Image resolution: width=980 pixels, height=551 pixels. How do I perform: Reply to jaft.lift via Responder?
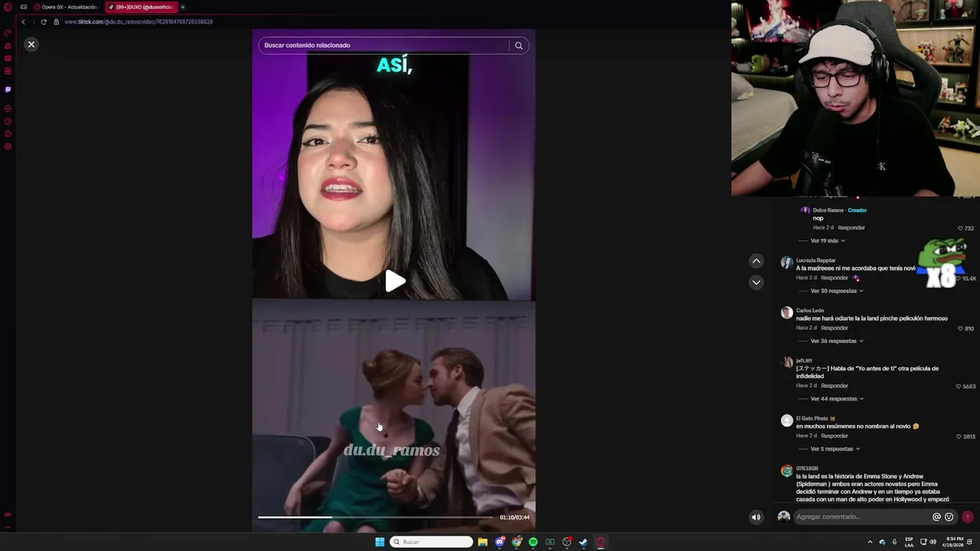(x=835, y=386)
